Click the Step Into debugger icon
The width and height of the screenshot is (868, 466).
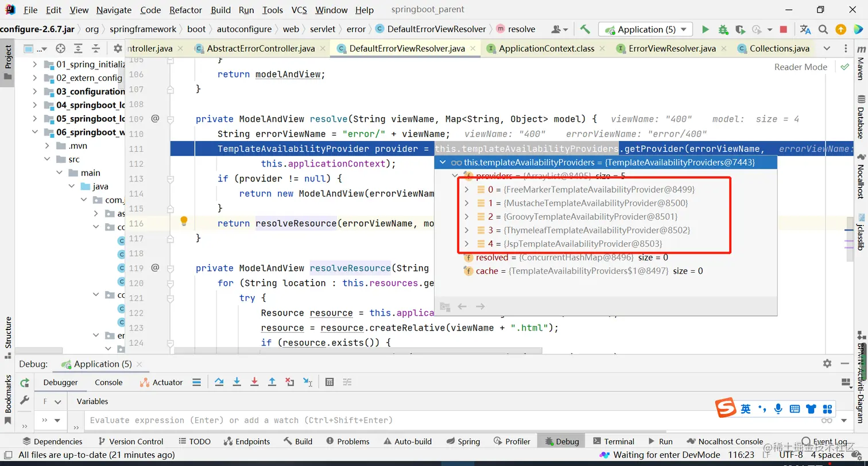pos(237,382)
